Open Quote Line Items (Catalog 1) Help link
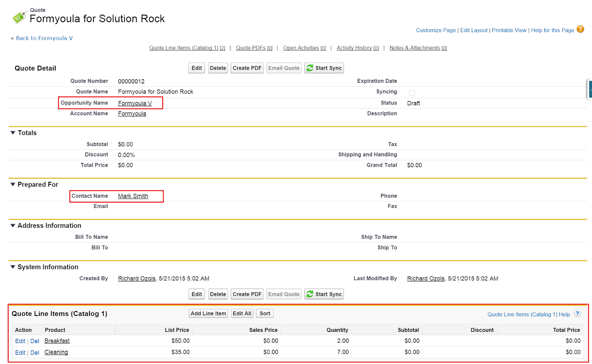 tap(529, 314)
